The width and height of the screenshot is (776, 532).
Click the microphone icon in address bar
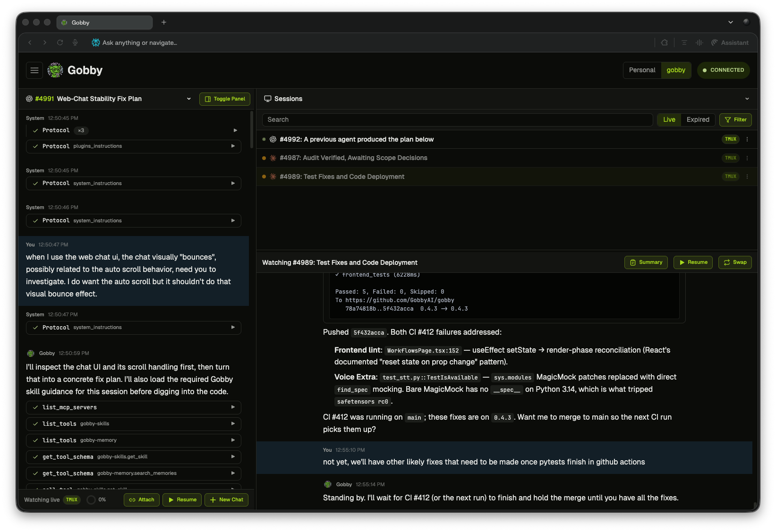[75, 42]
